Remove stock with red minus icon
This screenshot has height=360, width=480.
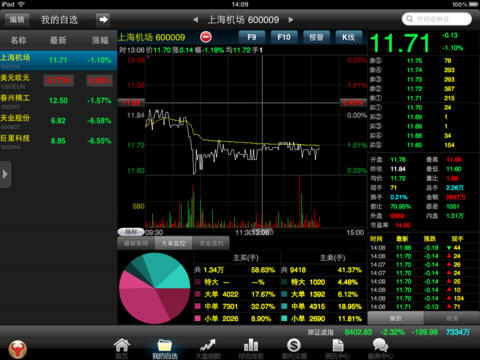pos(206,37)
